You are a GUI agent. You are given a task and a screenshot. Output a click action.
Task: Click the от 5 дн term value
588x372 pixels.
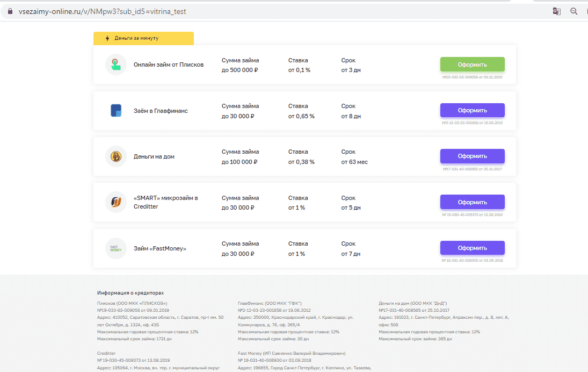(351, 208)
